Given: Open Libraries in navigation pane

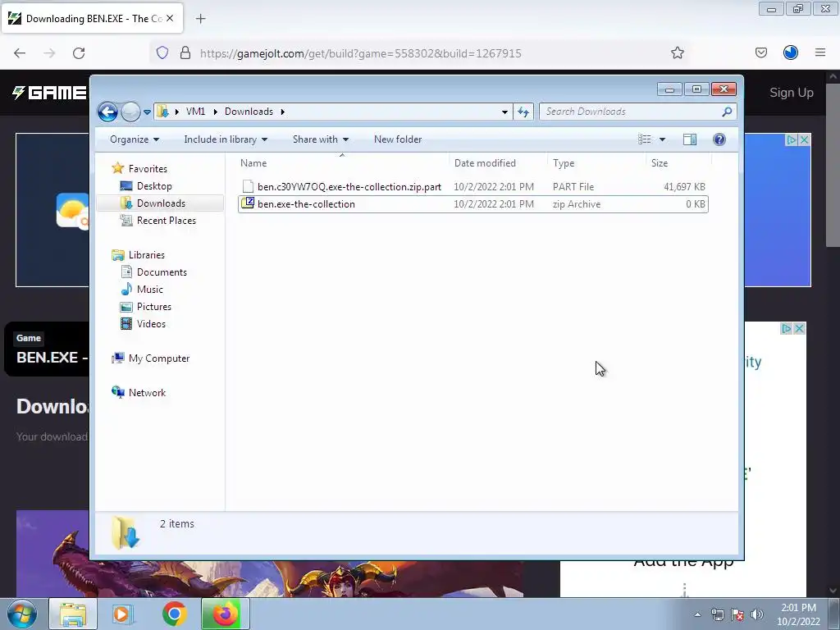Looking at the screenshot, I should coord(146,255).
